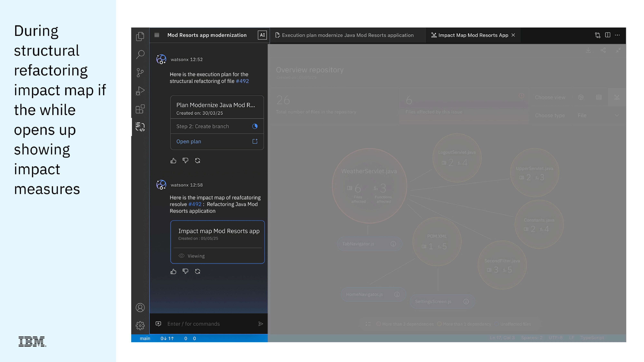Click the share icon in impact map
The width and height of the screenshot is (644, 362).
[x=603, y=50]
